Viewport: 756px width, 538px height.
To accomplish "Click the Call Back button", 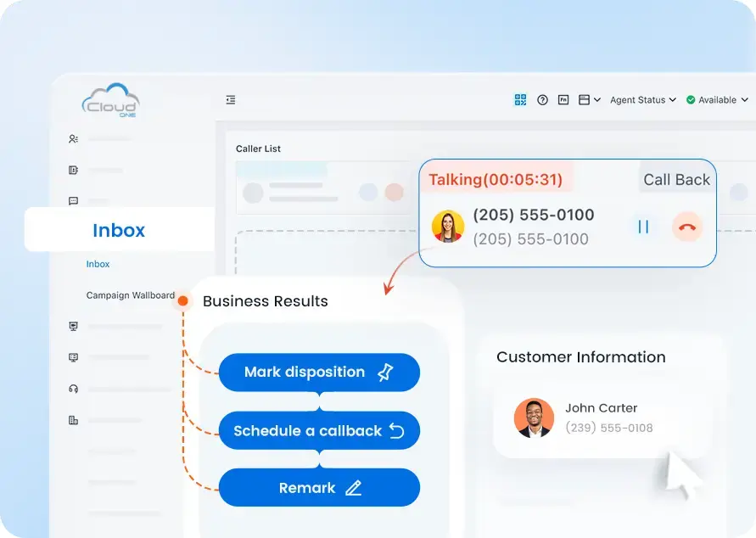I will click(x=675, y=179).
